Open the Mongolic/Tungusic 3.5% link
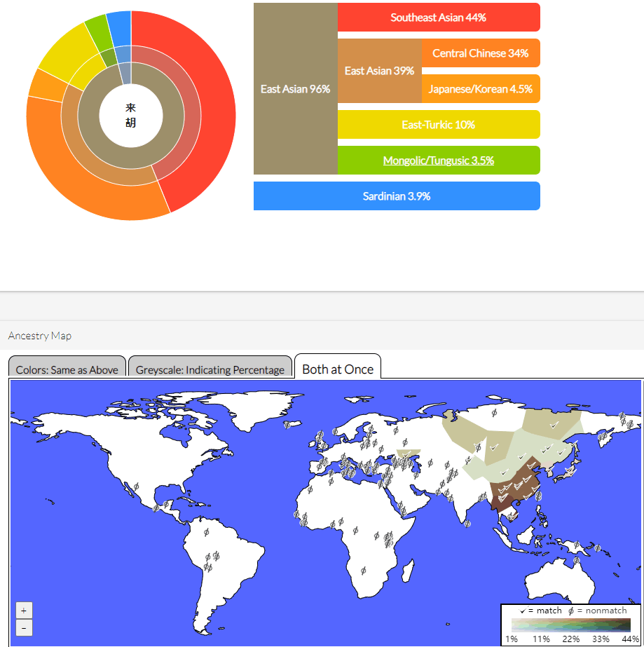644x647 pixels. 439,160
